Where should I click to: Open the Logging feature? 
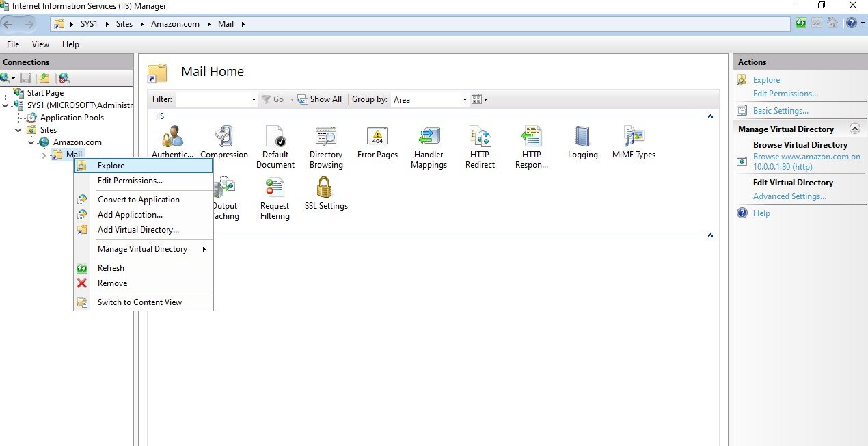582,142
